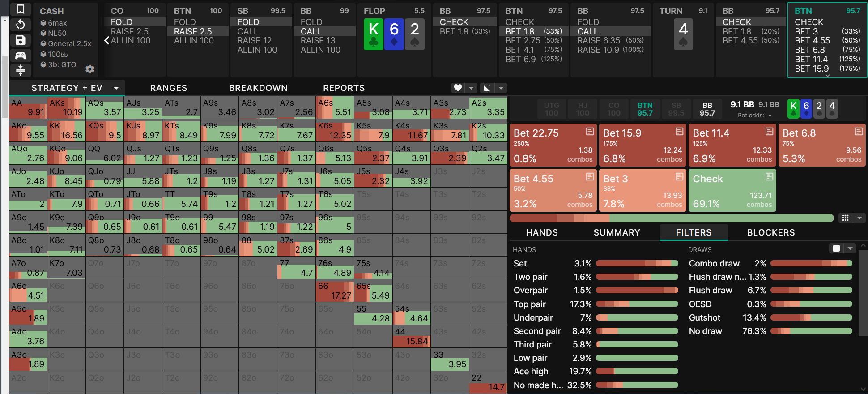The height and width of the screenshot is (394, 868).
Task: Open the note icon on the Bet 4.55 card
Action: click(590, 177)
